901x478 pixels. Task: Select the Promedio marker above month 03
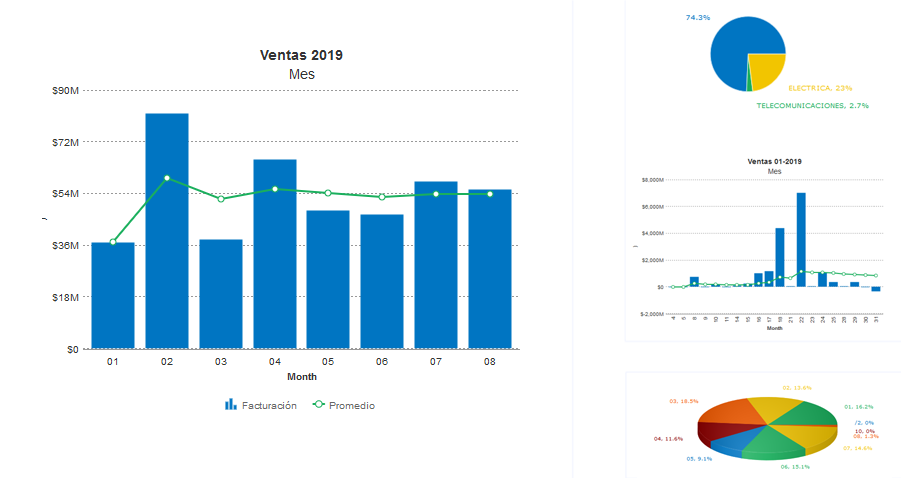point(221,199)
